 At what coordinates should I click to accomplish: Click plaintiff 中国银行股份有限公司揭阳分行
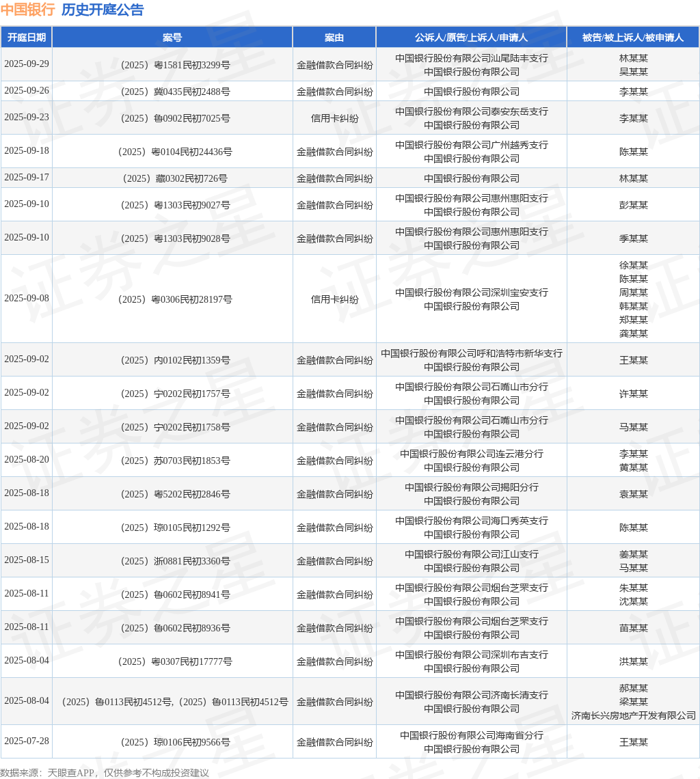tap(471, 487)
